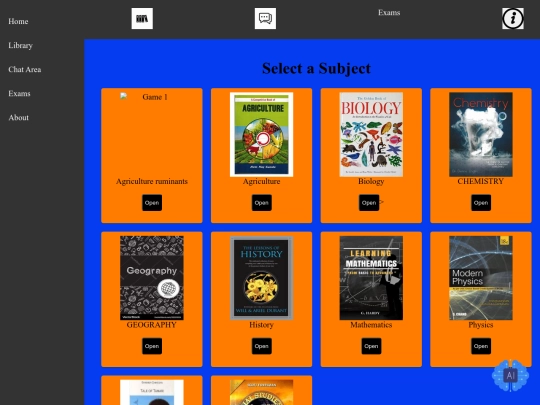Click the 'Select a Subject' heading
This screenshot has width=540, height=405.
[316, 68]
